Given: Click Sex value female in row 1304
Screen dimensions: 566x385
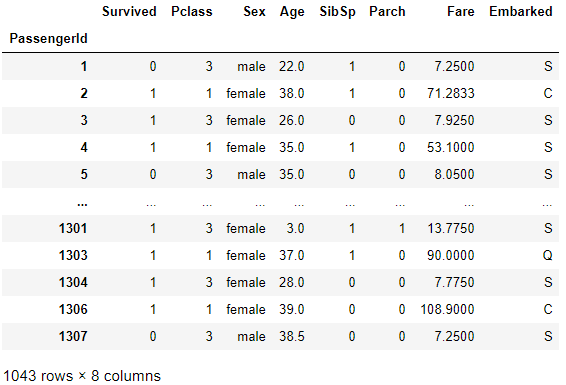Looking at the screenshot, I should pyautogui.click(x=246, y=283).
